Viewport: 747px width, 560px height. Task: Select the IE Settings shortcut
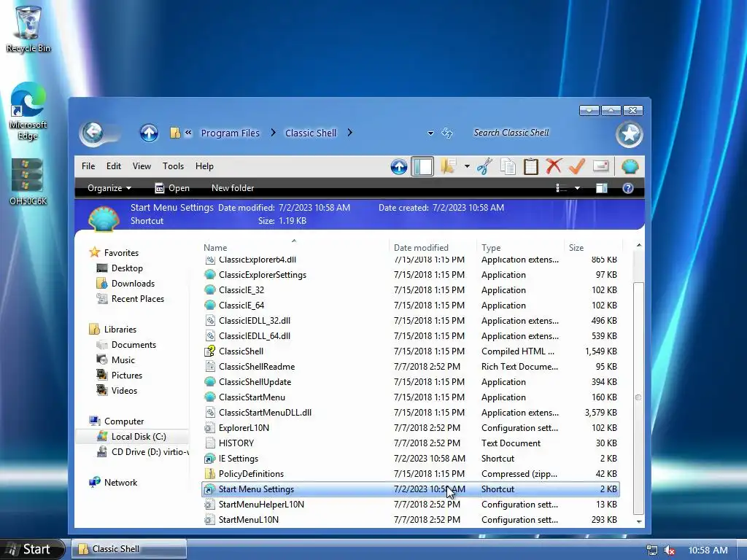(411, 459)
